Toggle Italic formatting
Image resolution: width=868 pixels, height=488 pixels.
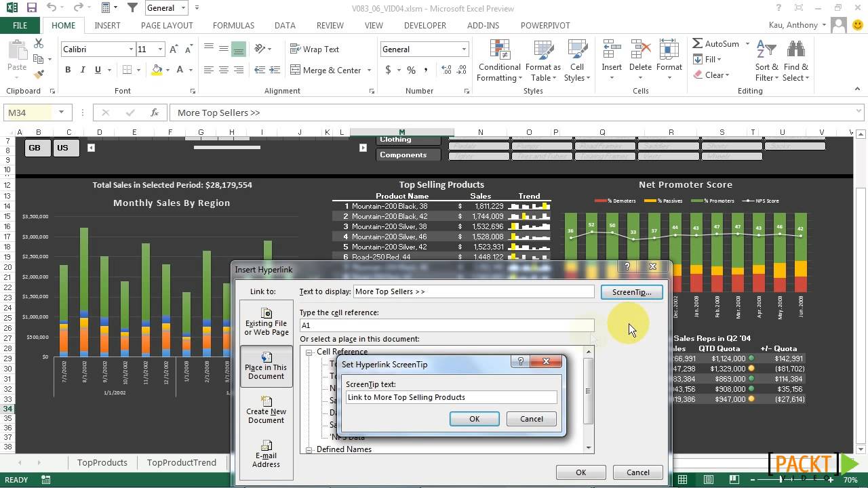[83, 70]
